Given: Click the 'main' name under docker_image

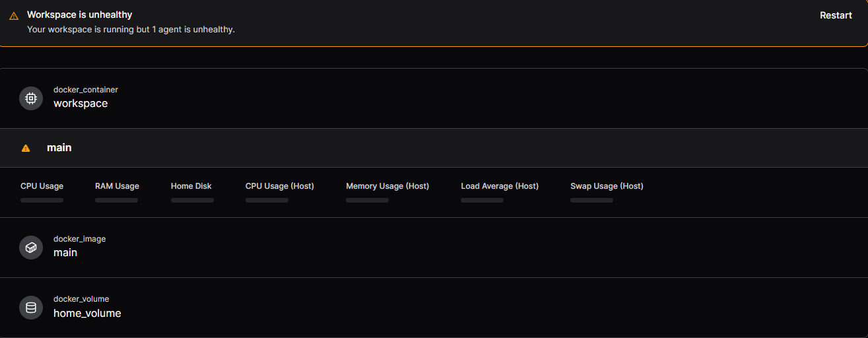Looking at the screenshot, I should (65, 253).
